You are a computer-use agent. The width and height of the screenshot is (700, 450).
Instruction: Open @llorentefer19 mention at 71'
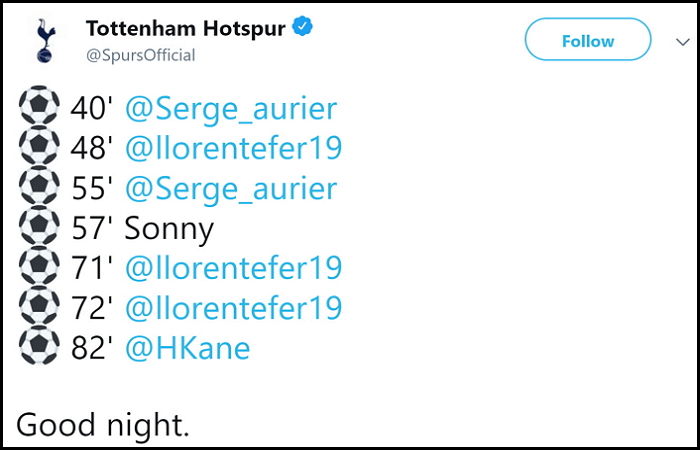(233, 268)
